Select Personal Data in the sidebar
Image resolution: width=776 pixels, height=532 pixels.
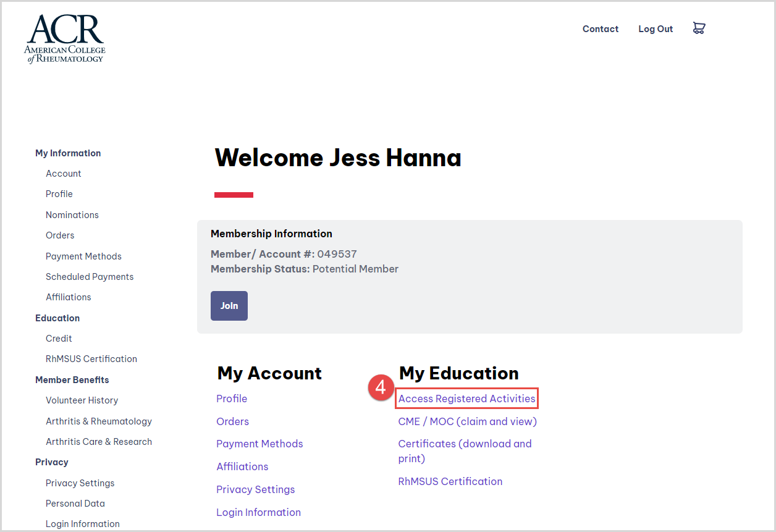coord(75,504)
